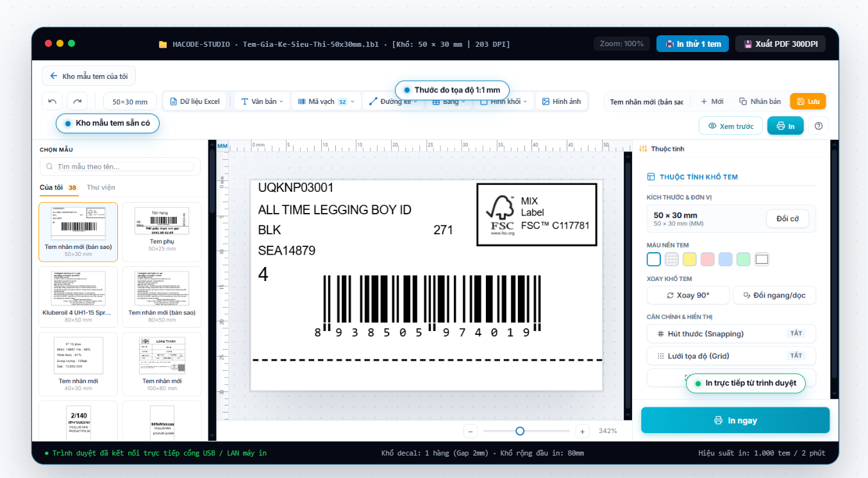Open Xem trước preview
The height and width of the screenshot is (478, 868).
pyautogui.click(x=731, y=126)
